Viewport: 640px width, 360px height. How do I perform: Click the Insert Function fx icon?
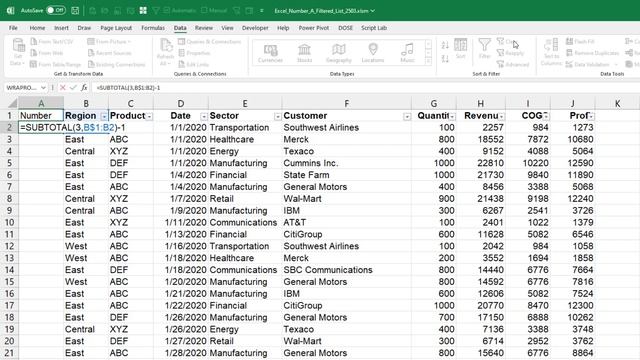tap(84, 88)
